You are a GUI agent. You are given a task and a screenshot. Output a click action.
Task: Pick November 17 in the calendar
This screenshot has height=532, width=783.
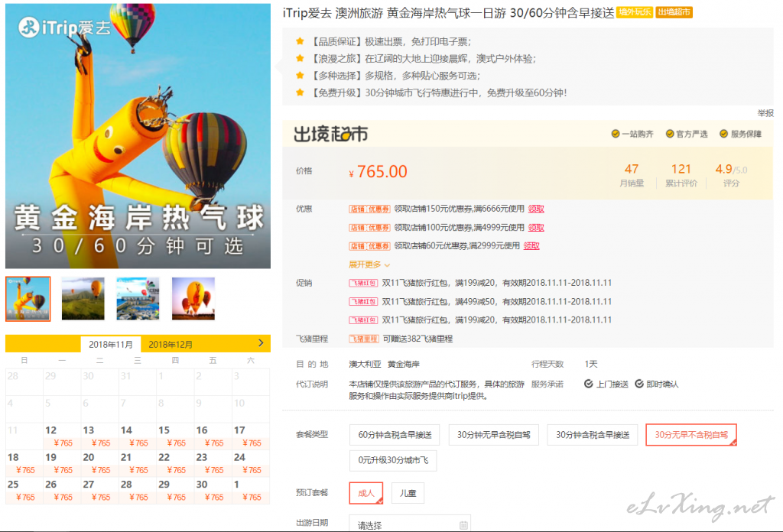pyautogui.click(x=251, y=436)
